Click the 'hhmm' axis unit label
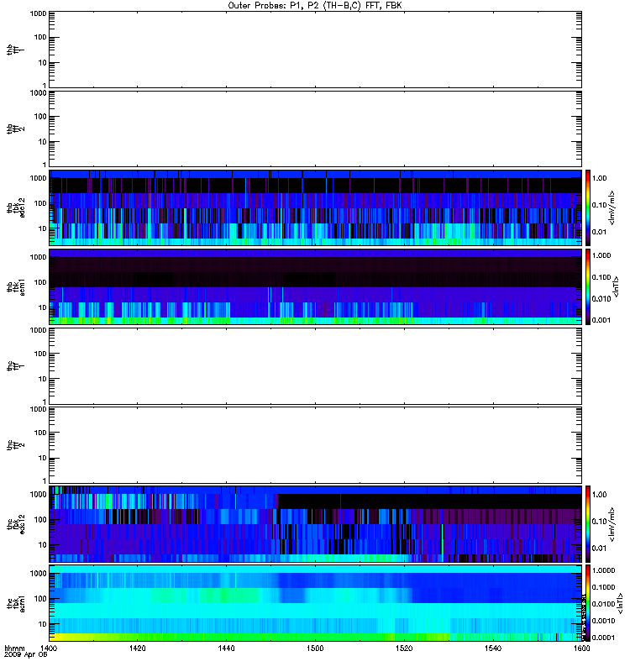Screen dimensions: 630x672 [14, 648]
